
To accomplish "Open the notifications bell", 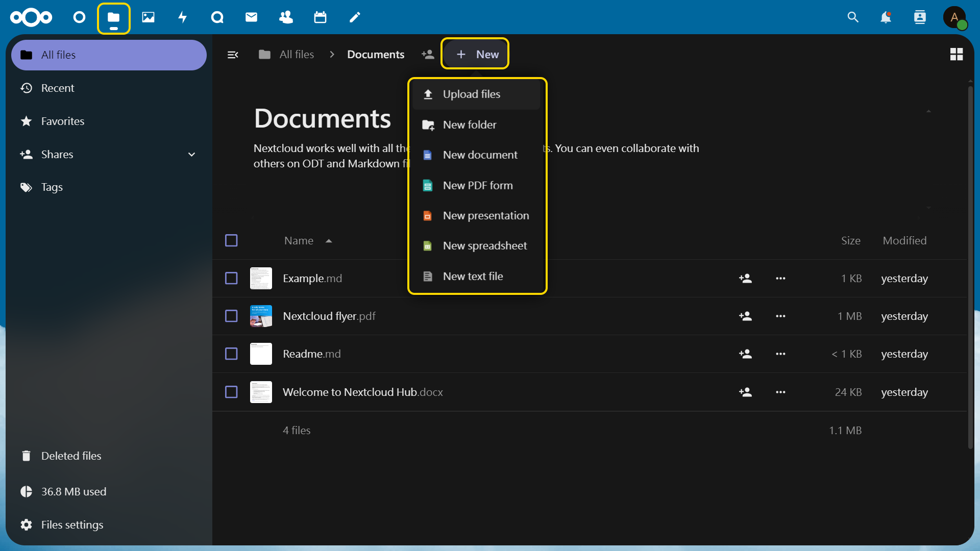I will tap(886, 17).
